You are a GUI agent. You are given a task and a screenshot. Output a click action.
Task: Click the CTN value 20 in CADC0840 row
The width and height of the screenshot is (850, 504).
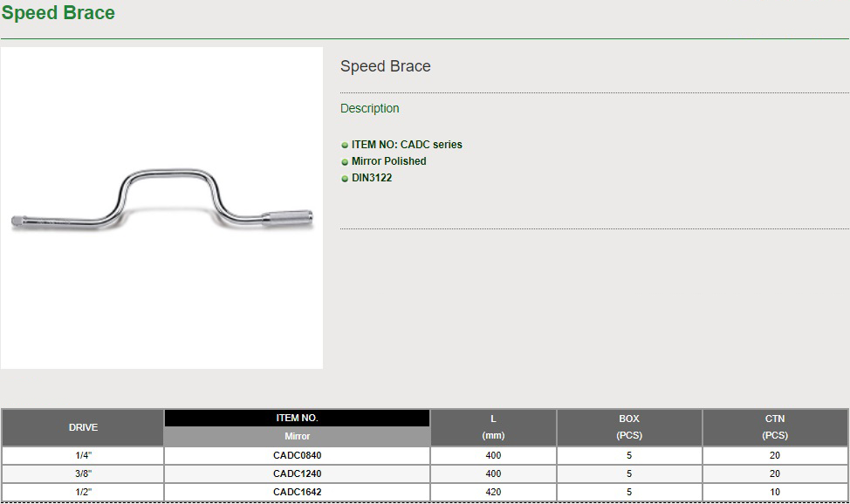[775, 455]
